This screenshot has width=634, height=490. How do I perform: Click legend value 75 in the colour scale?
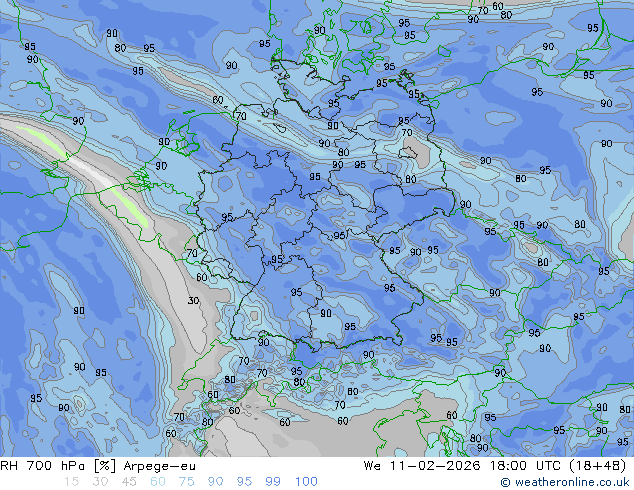click(x=186, y=482)
